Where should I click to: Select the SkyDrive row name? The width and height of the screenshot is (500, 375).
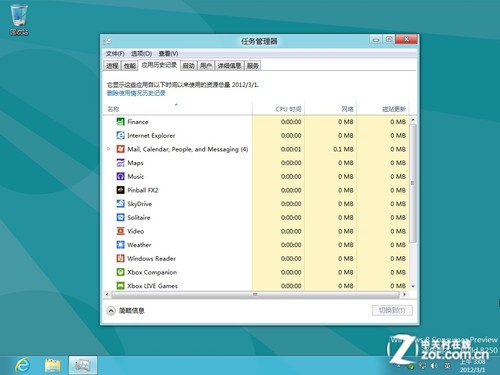139,204
